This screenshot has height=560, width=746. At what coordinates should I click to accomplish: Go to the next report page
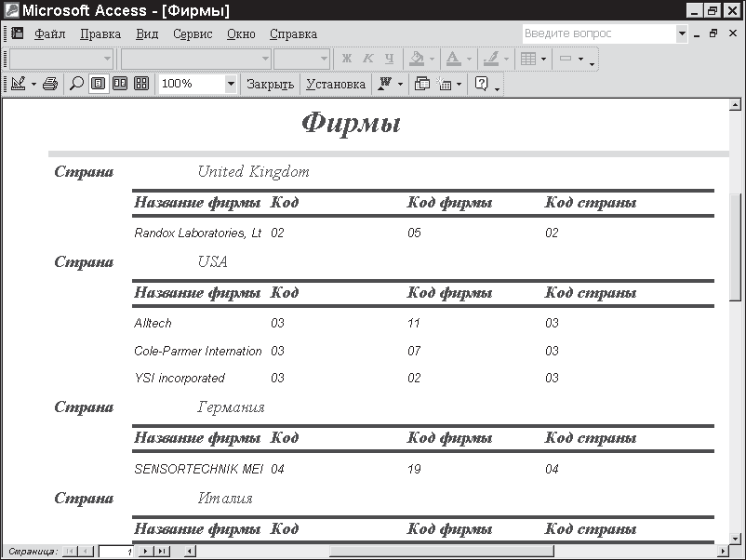(145, 552)
